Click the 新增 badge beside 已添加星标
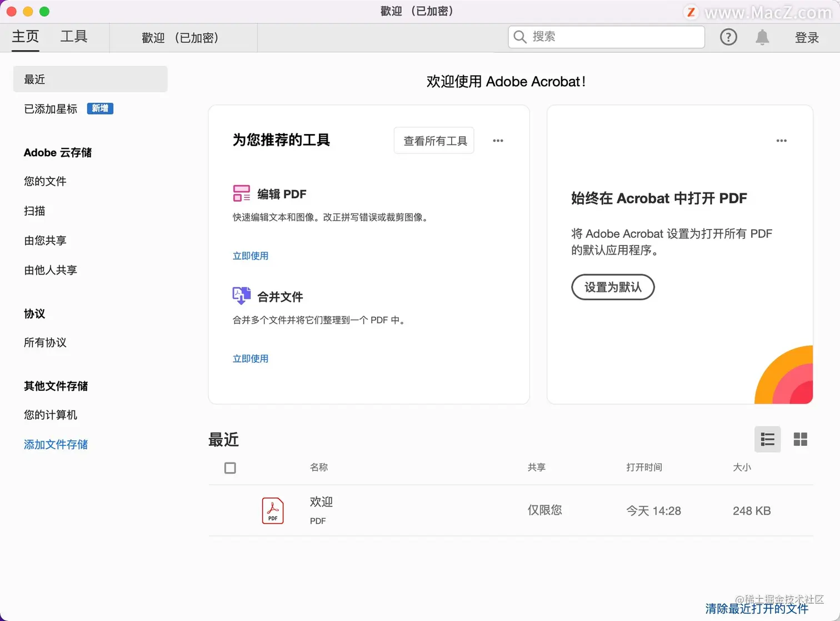 [x=100, y=108]
